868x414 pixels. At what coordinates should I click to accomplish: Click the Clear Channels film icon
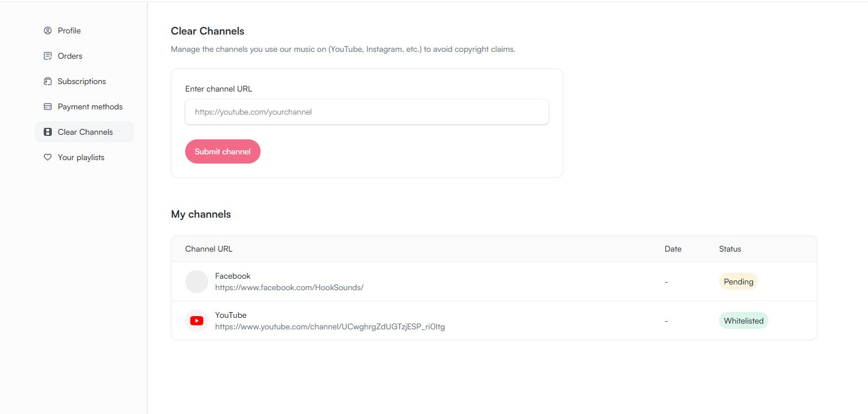[x=48, y=132]
